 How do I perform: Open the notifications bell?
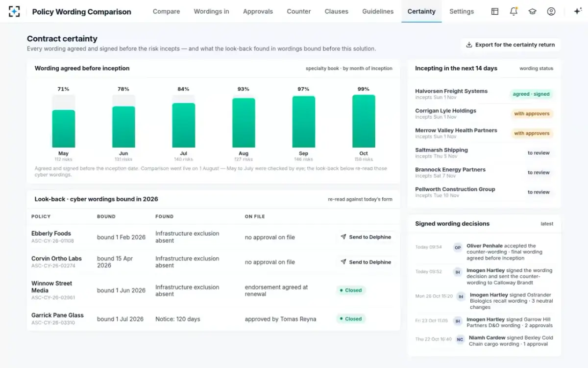click(x=514, y=11)
